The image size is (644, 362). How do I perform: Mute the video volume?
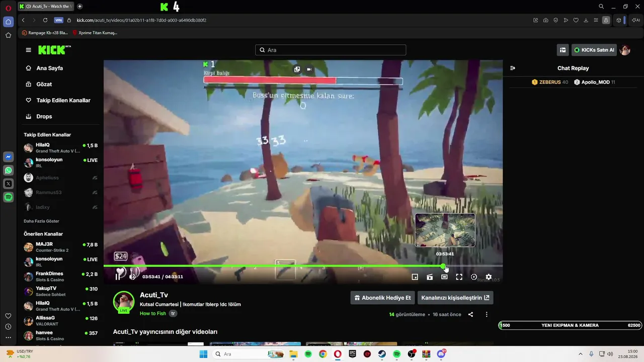[x=132, y=277]
